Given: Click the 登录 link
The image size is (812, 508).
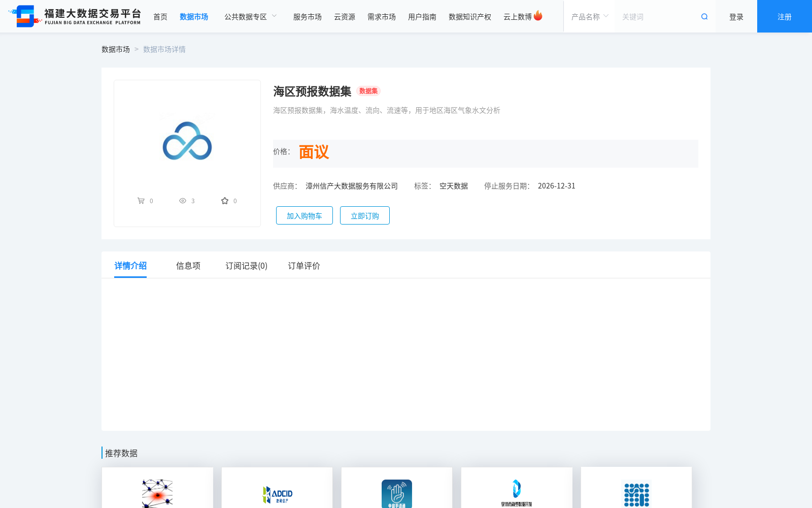Looking at the screenshot, I should [736, 17].
